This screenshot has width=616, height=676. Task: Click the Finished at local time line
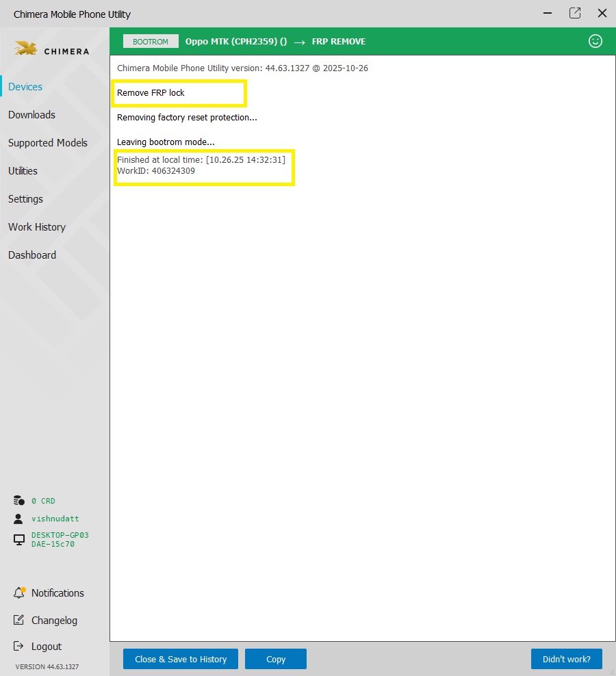[x=201, y=159]
